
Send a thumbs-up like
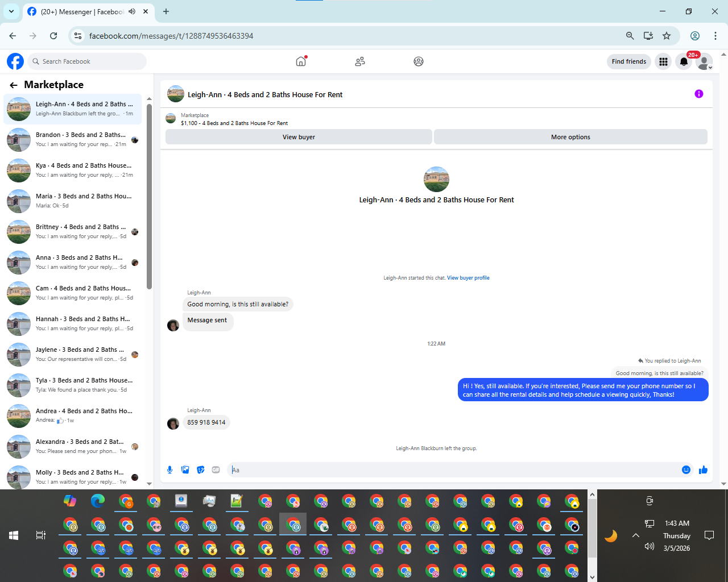coord(704,470)
